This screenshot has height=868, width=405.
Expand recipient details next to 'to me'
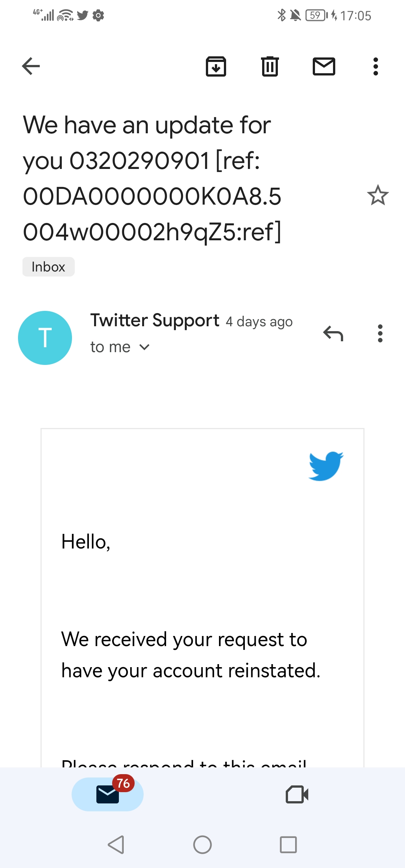tap(144, 347)
